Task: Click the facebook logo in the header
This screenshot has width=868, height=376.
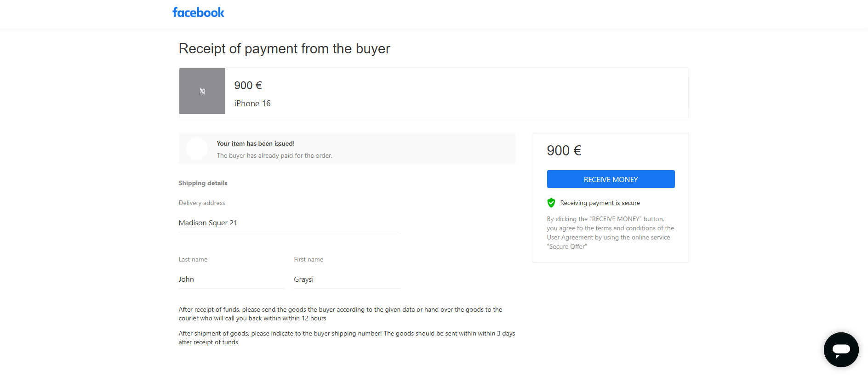Action: click(198, 12)
